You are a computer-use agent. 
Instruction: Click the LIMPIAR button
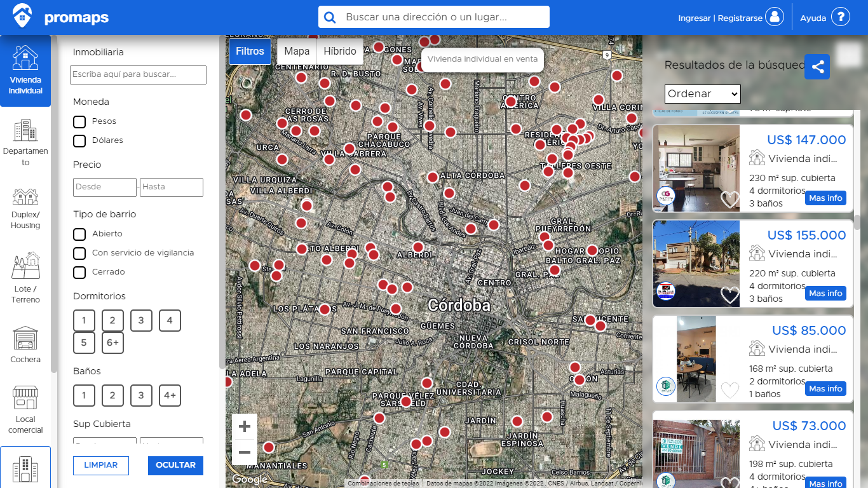pyautogui.click(x=101, y=466)
